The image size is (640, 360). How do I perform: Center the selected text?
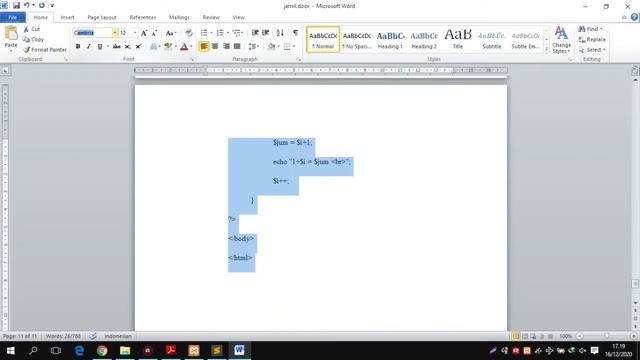click(x=215, y=47)
